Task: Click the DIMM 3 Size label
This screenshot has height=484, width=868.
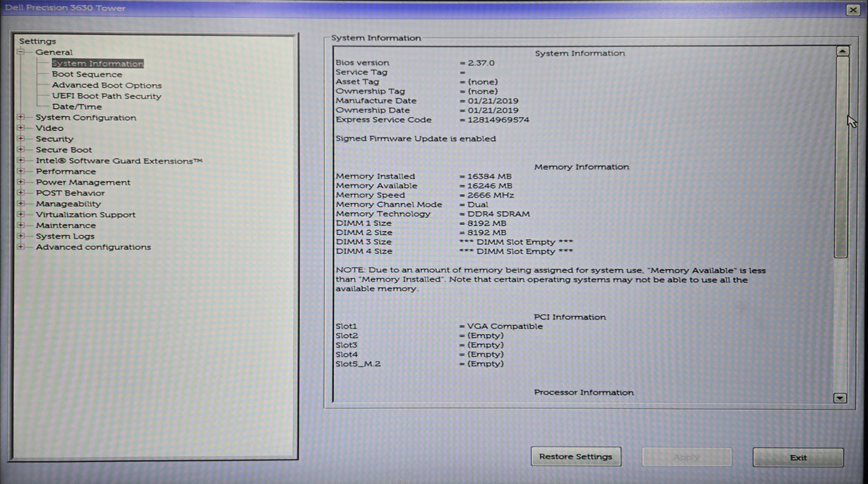Action: [x=363, y=242]
